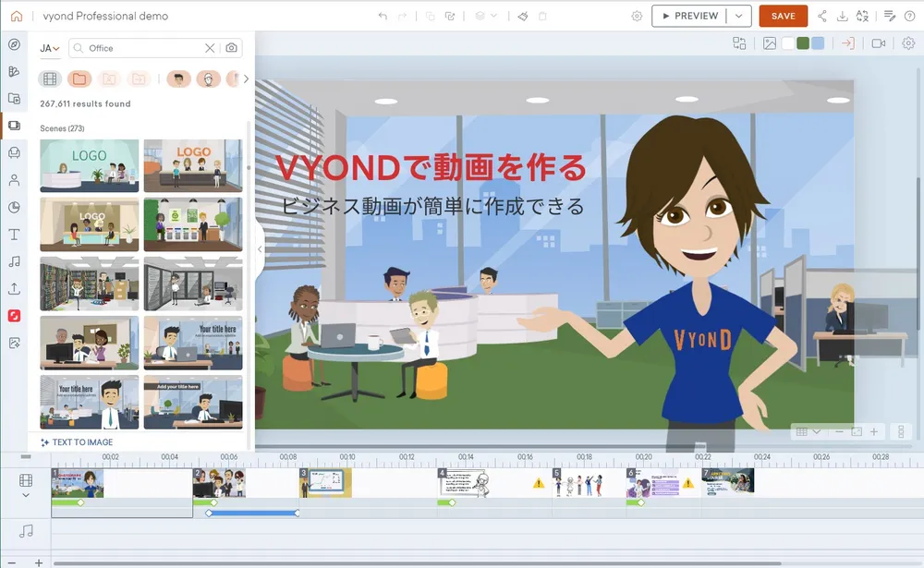Open the JA language dropdown

[50, 48]
